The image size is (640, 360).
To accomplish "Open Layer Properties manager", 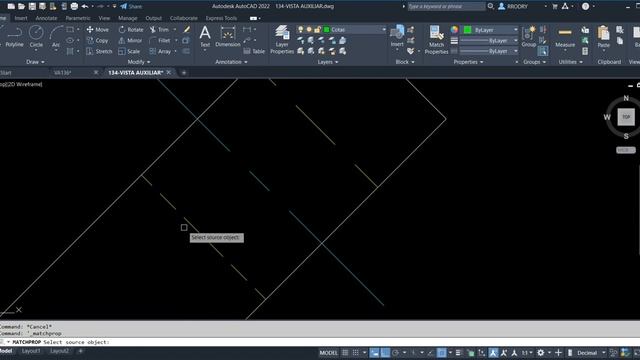I will click(x=282, y=39).
